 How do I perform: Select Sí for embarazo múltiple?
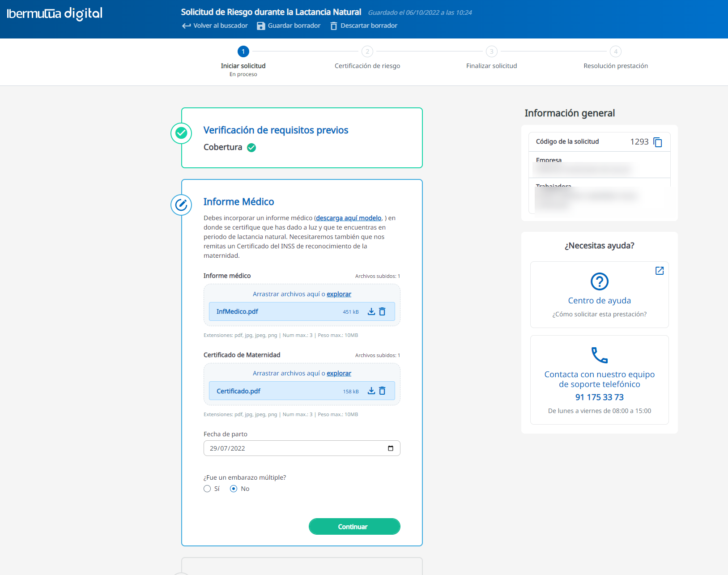click(207, 489)
